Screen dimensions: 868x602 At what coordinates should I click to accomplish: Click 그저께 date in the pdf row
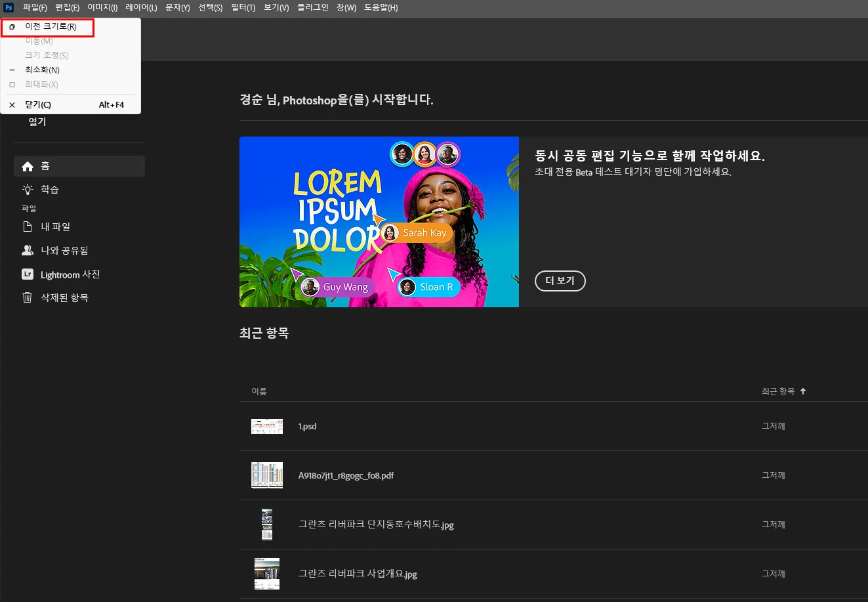pyautogui.click(x=774, y=475)
